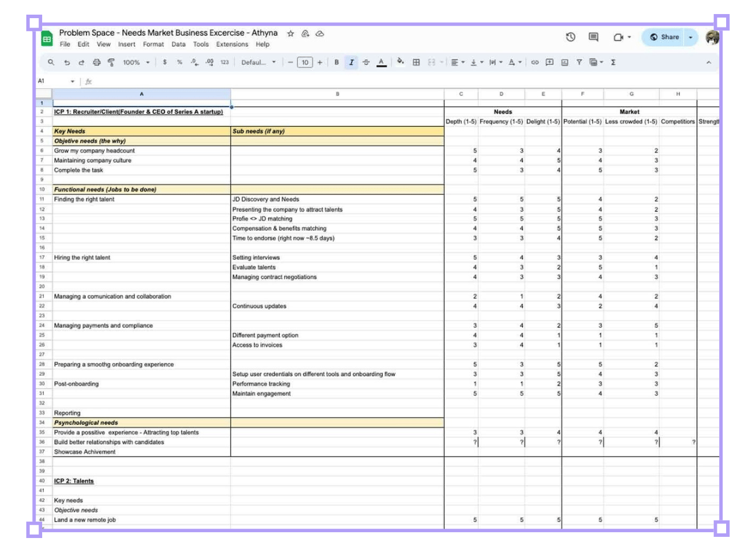Open the Tools menu
The image size is (756, 555).
point(201,44)
